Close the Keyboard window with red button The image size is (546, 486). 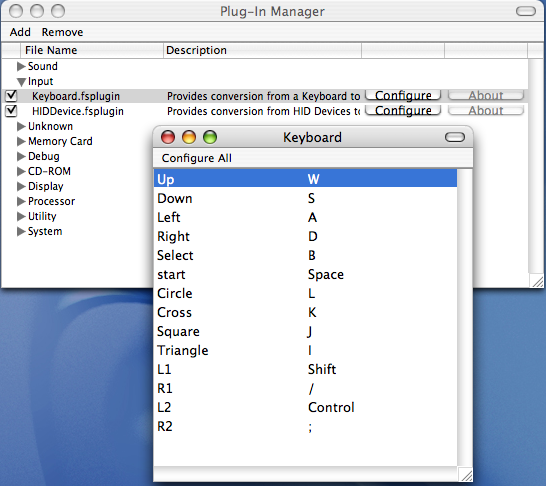168,137
